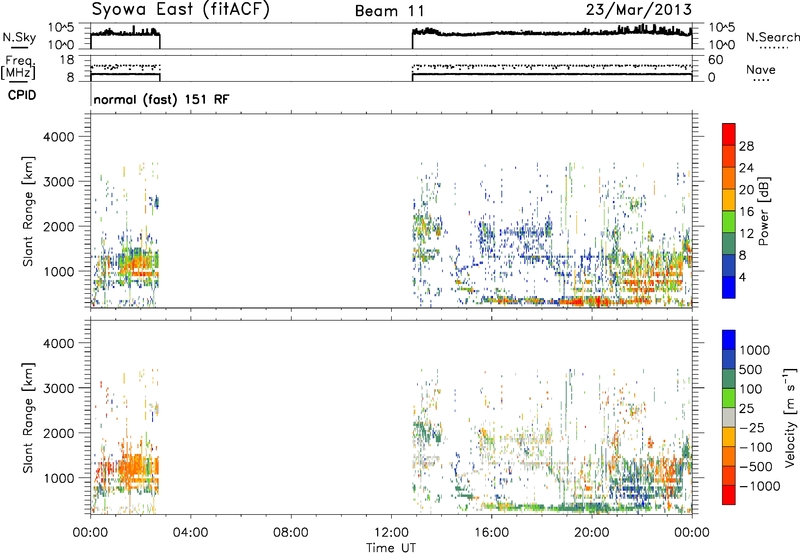Click the 'Power [dB]' colorbar title
The width and height of the screenshot is (800, 554).
[x=763, y=211]
